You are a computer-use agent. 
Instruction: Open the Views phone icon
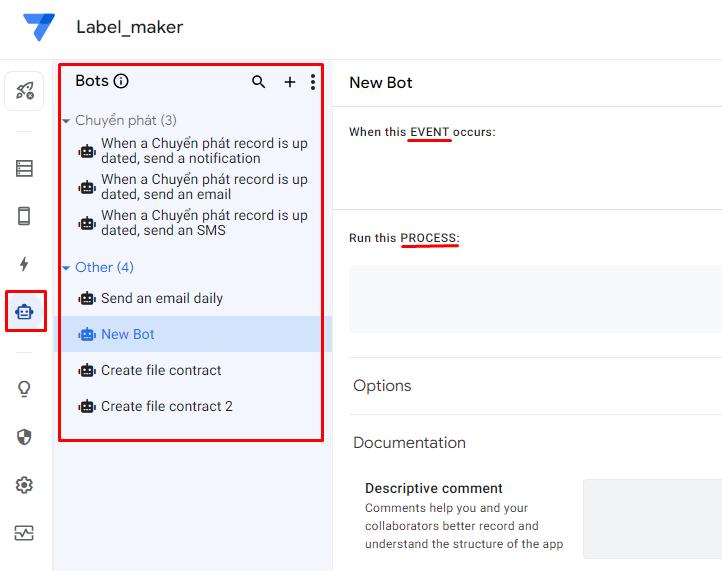point(25,216)
